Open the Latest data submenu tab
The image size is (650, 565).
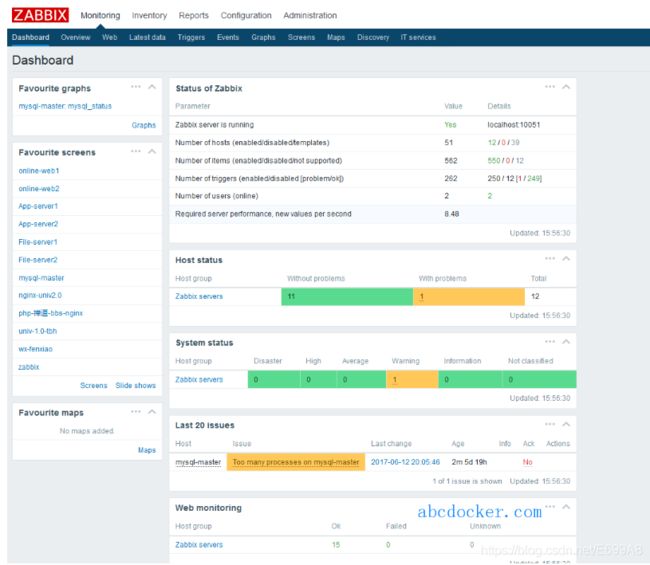pyautogui.click(x=147, y=37)
